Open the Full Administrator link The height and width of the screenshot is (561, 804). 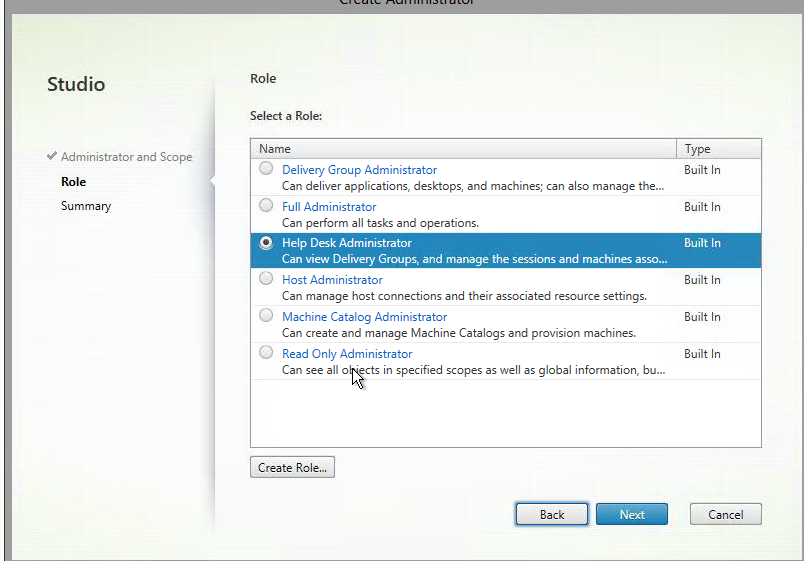point(329,207)
